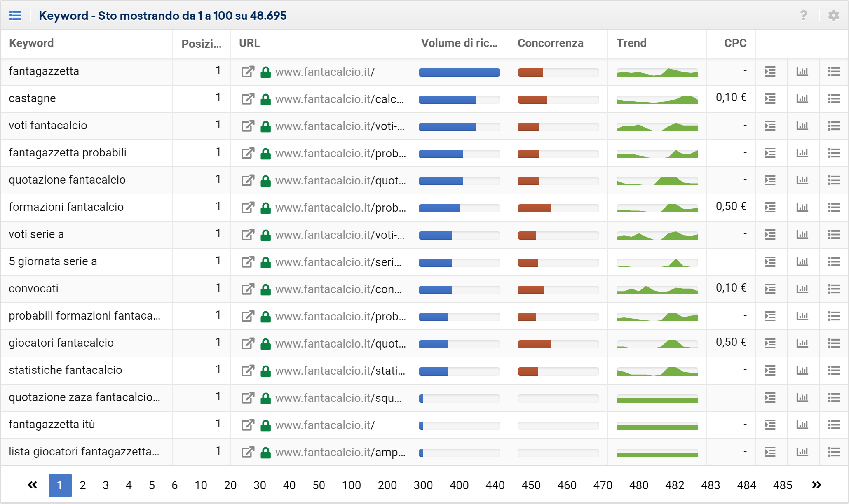Viewport: 849px width, 504px height.
Task: Open URL www.fantacalcio.it/ in fantagazzetta row
Action: (325, 72)
